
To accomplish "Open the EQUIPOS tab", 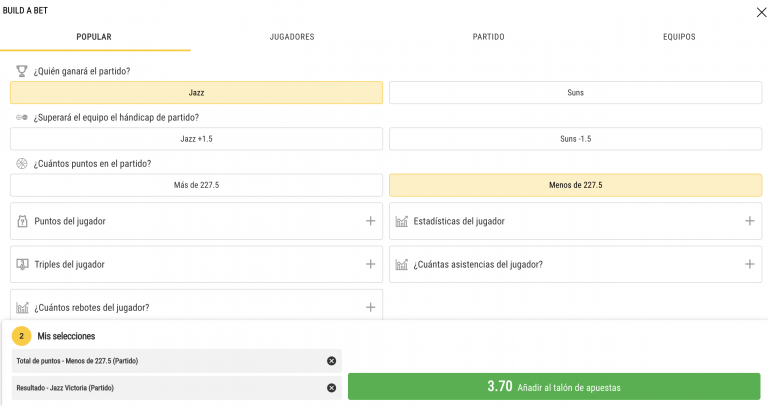I will (x=679, y=37).
